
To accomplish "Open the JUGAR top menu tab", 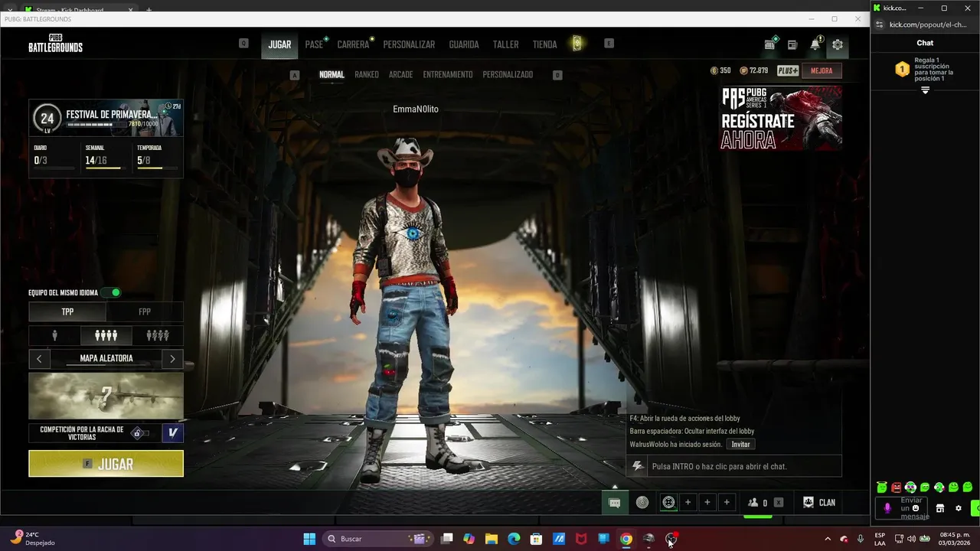I will tap(279, 44).
